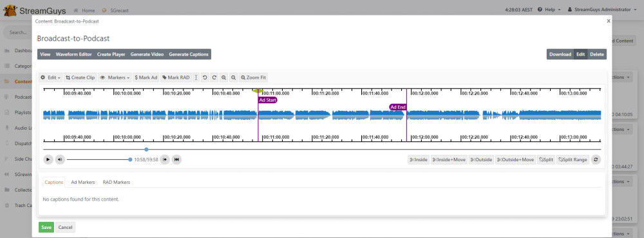The width and height of the screenshot is (644, 238).
Task: Open the Generate Captions tab
Action: pyautogui.click(x=189, y=54)
